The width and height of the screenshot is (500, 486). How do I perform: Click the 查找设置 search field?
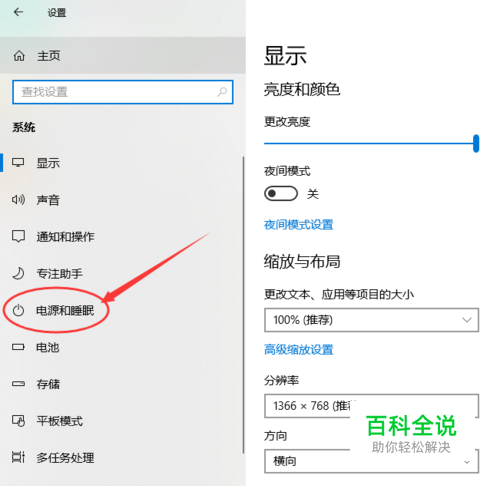123,92
